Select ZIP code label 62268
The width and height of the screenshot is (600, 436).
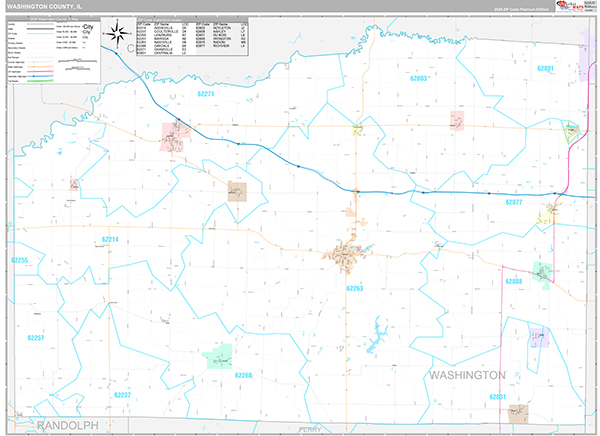244,375
